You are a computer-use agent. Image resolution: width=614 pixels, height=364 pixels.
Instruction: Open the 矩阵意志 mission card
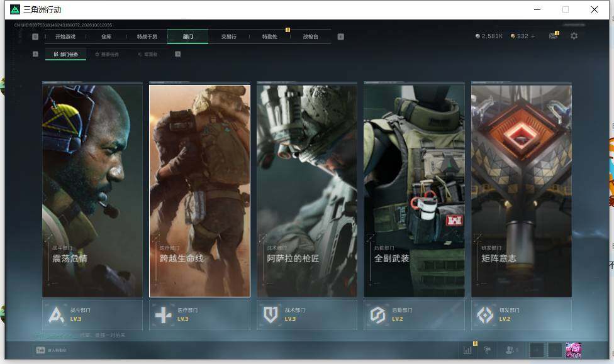(522, 190)
